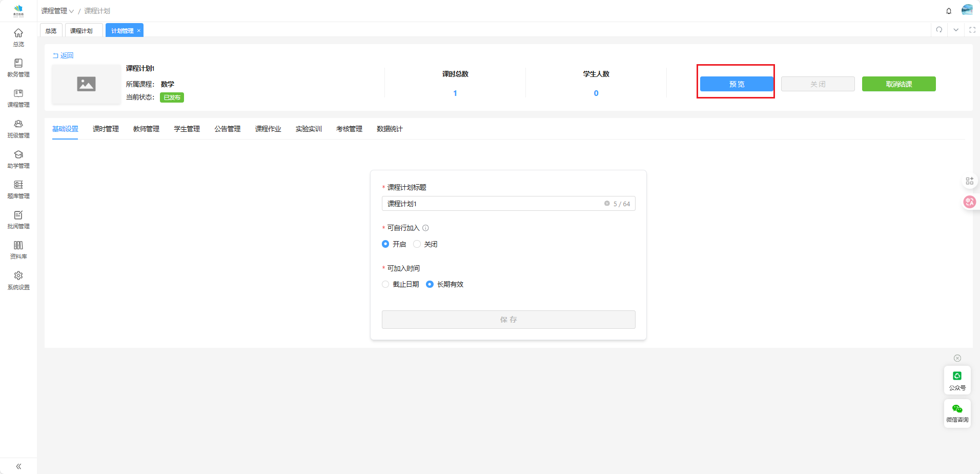Expand 课程管理 breadcrumb dropdown
The image size is (980, 474).
(x=57, y=11)
